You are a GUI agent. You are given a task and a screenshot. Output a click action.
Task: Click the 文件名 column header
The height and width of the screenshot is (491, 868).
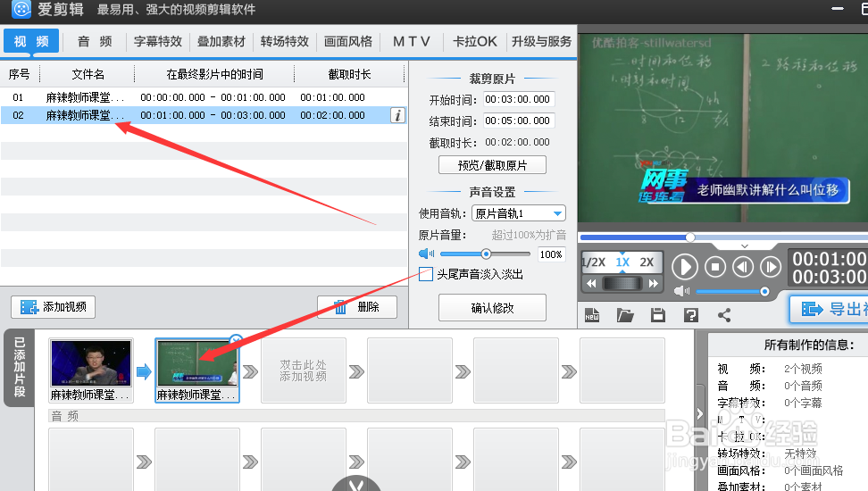coord(88,74)
